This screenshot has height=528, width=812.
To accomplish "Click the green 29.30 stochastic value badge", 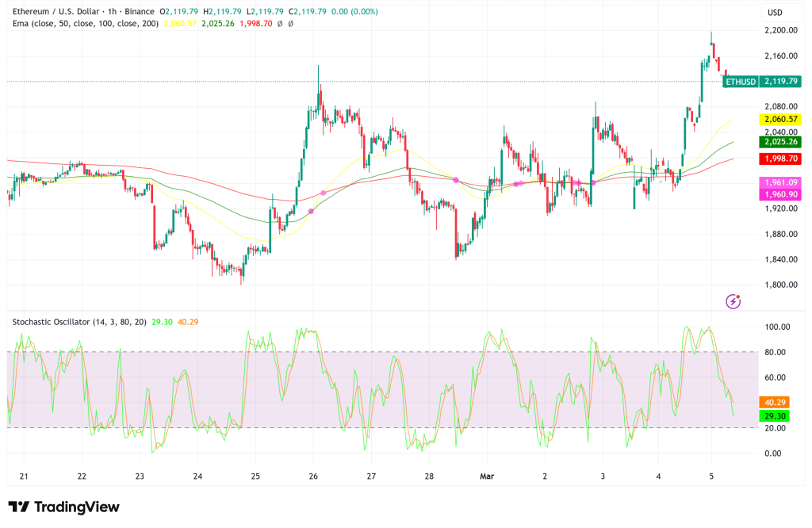I will [774, 415].
